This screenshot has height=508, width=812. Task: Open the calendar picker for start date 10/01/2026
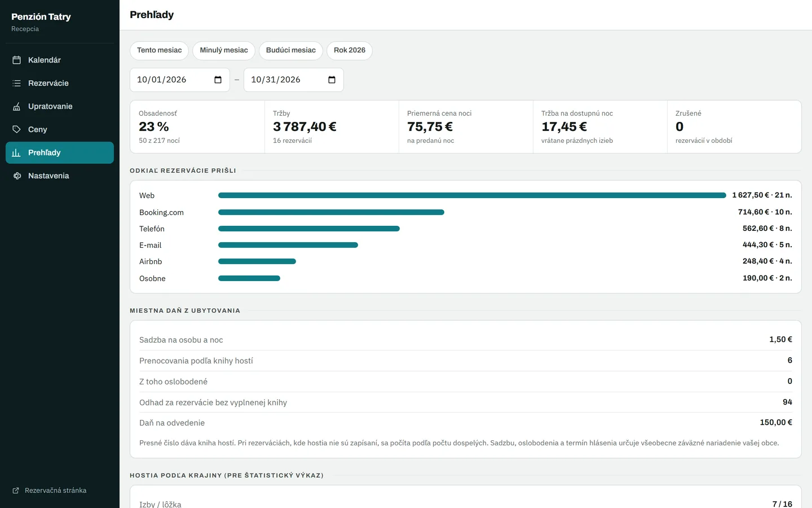click(218, 80)
